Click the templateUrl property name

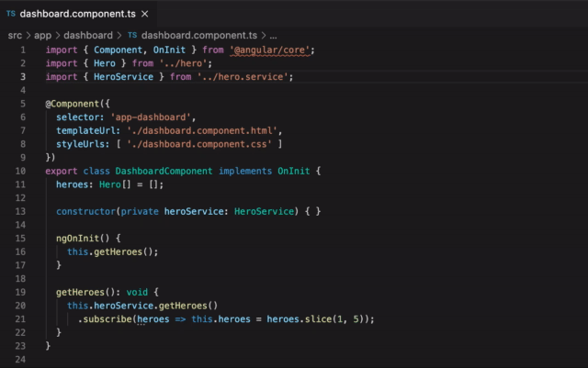pos(85,131)
